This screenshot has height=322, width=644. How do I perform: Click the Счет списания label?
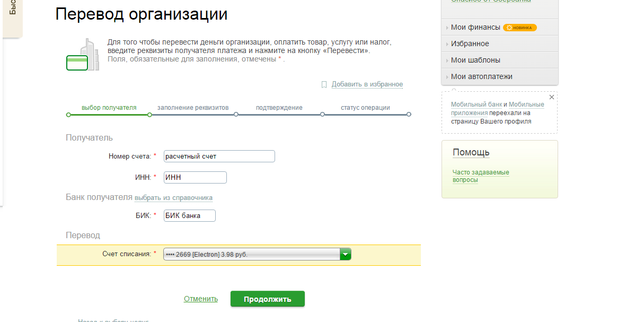(127, 254)
